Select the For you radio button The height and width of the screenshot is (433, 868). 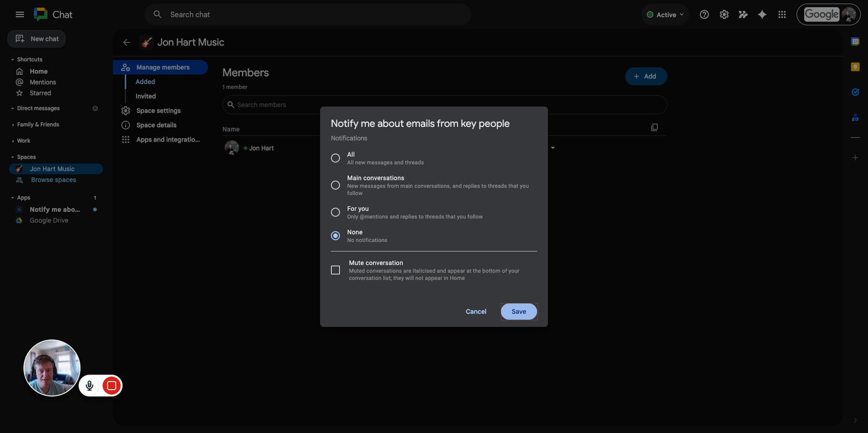pyautogui.click(x=335, y=212)
